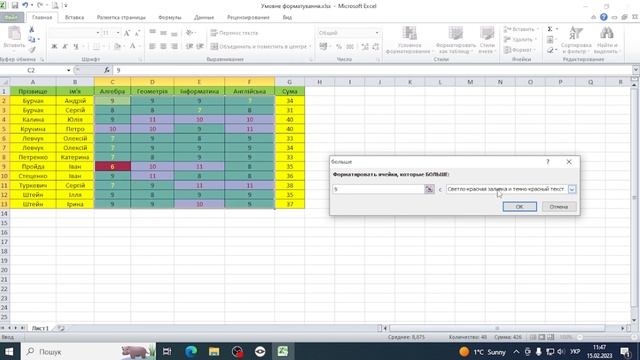This screenshot has height=360, width=640.
Task: Switch to the Формулы tab
Action: pyautogui.click(x=169, y=17)
